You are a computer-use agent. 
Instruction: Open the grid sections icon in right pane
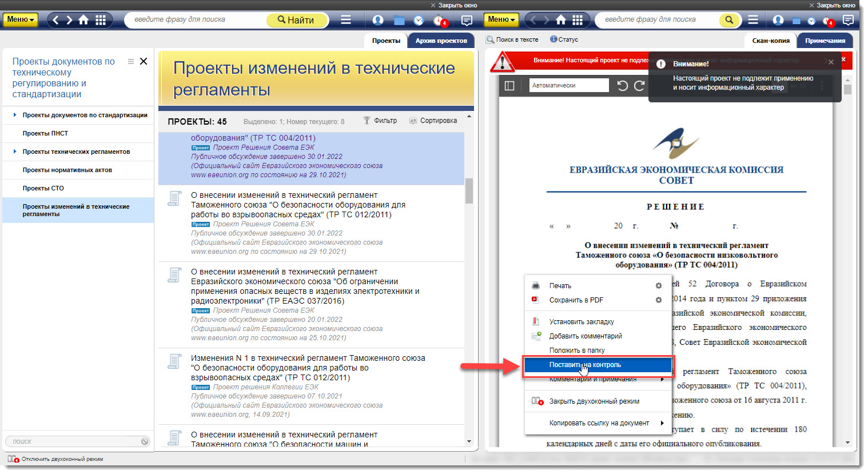click(x=578, y=20)
